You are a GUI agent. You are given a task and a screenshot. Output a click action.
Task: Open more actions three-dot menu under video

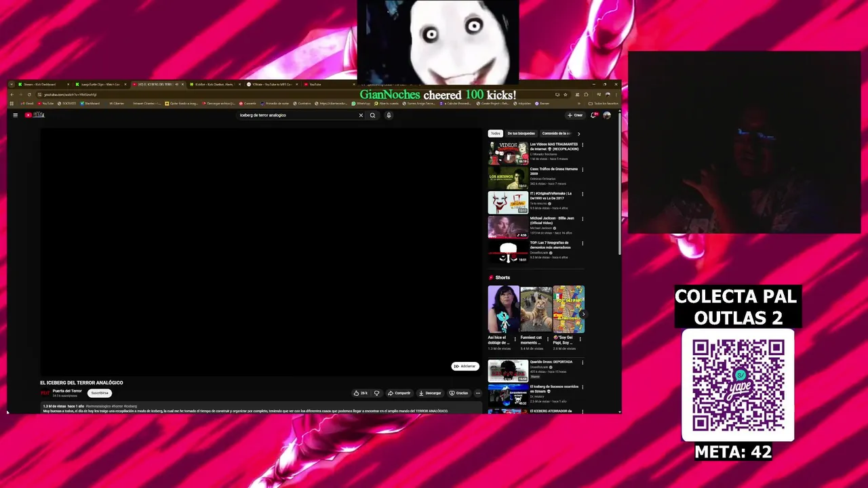(477, 393)
